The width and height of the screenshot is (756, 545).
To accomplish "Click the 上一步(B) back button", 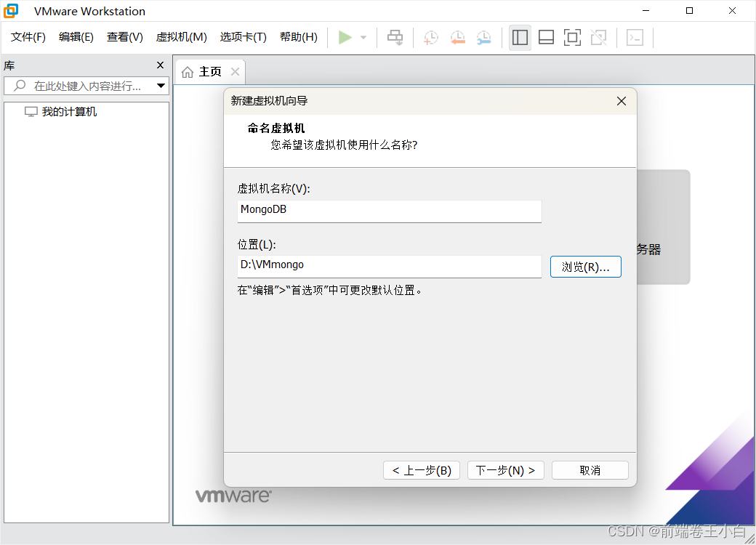I will pyautogui.click(x=422, y=470).
